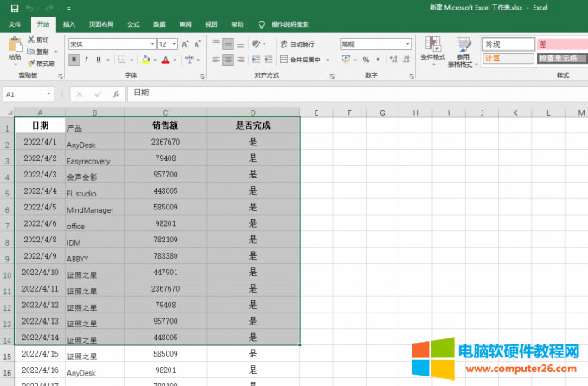Apply the Calculation (计算) cell style
The image size is (588, 386).
coord(507,59)
